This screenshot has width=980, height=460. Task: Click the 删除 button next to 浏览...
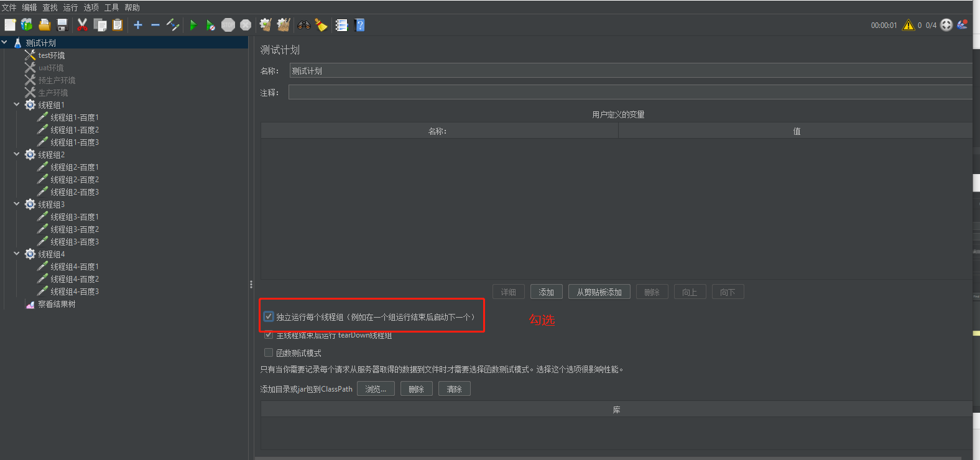tap(417, 389)
